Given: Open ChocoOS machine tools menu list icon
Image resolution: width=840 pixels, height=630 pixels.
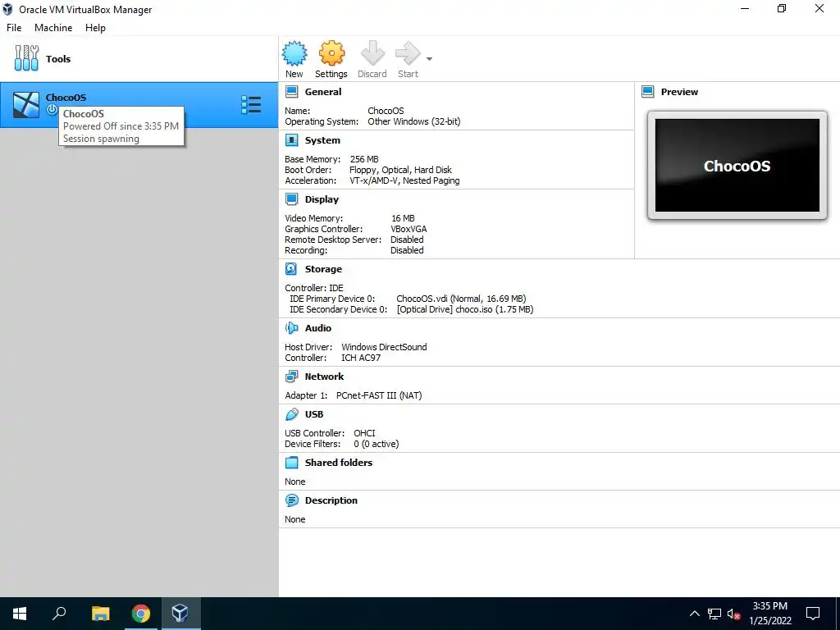Looking at the screenshot, I should pyautogui.click(x=251, y=104).
